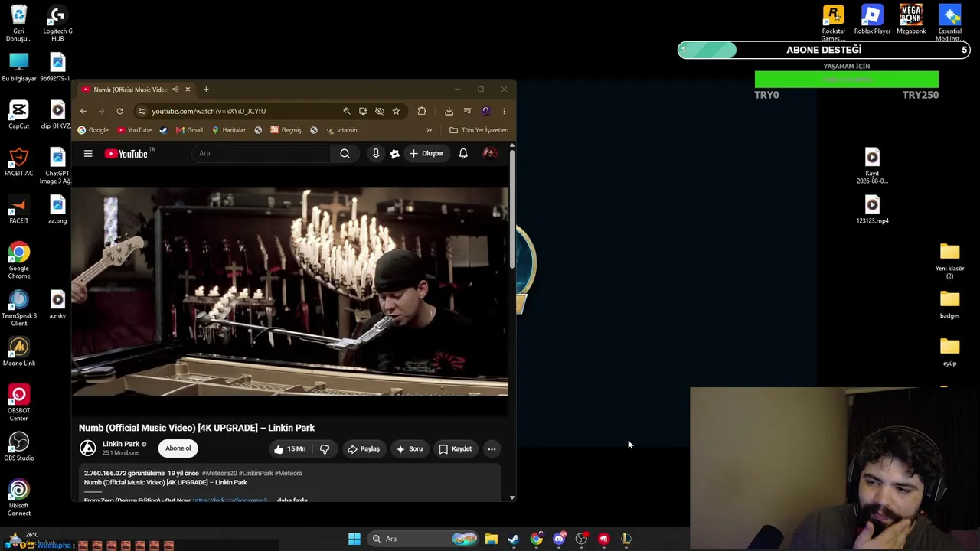The width and height of the screenshot is (980, 551).
Task: Open the Ubisoft Connect desktop icon
Action: 19,498
